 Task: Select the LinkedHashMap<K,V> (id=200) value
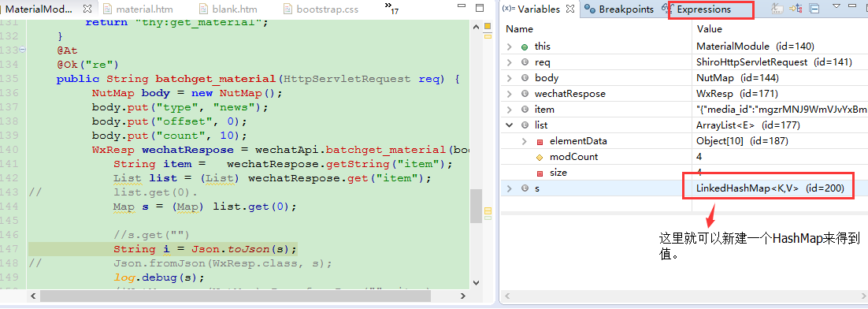770,188
